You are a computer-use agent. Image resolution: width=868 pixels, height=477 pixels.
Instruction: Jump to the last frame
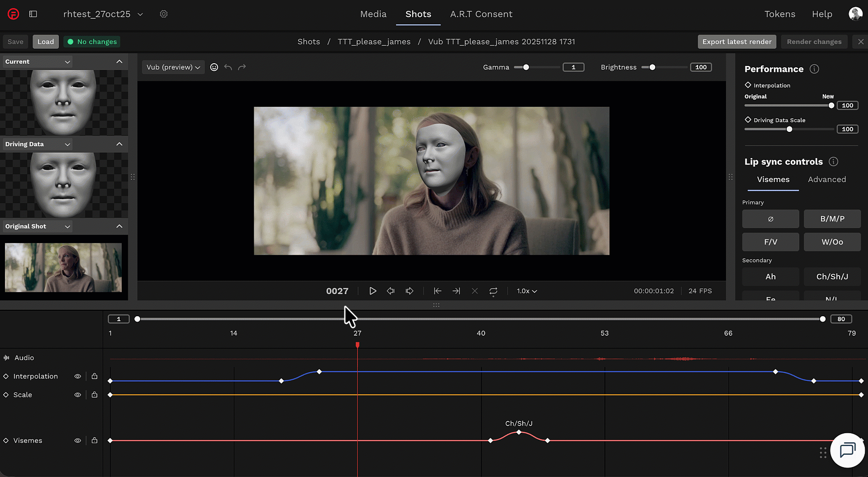[x=456, y=291]
